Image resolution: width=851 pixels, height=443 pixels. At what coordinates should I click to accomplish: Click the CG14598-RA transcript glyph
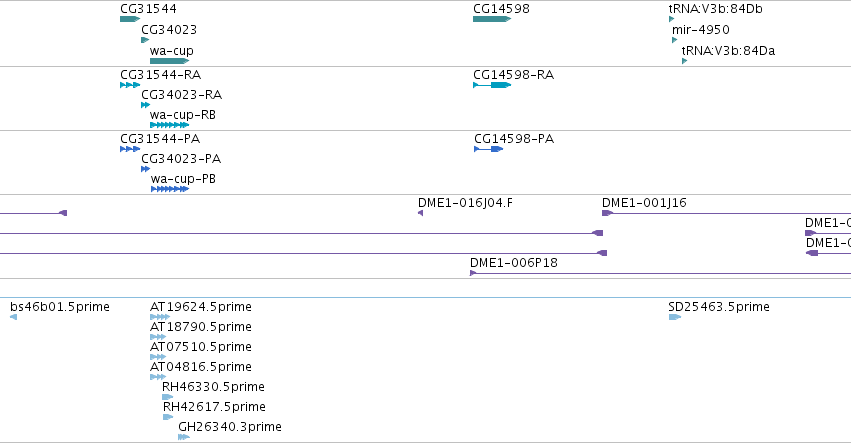click(x=492, y=85)
